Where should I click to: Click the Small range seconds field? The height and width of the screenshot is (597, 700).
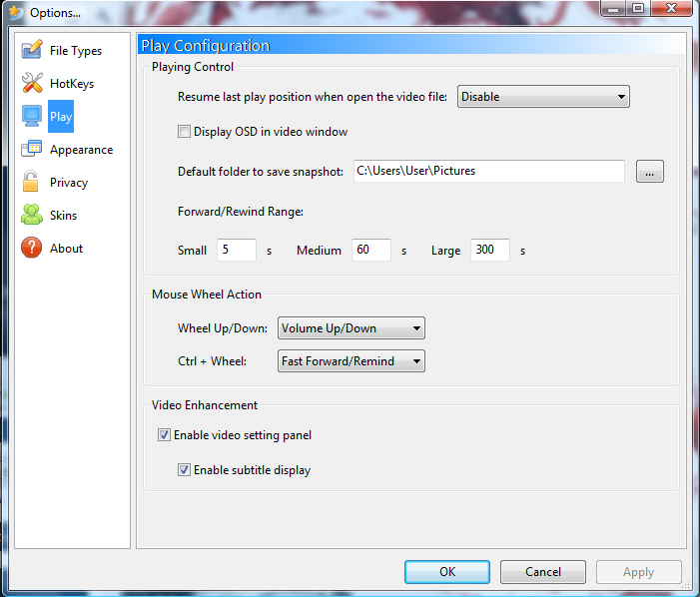pyautogui.click(x=236, y=250)
